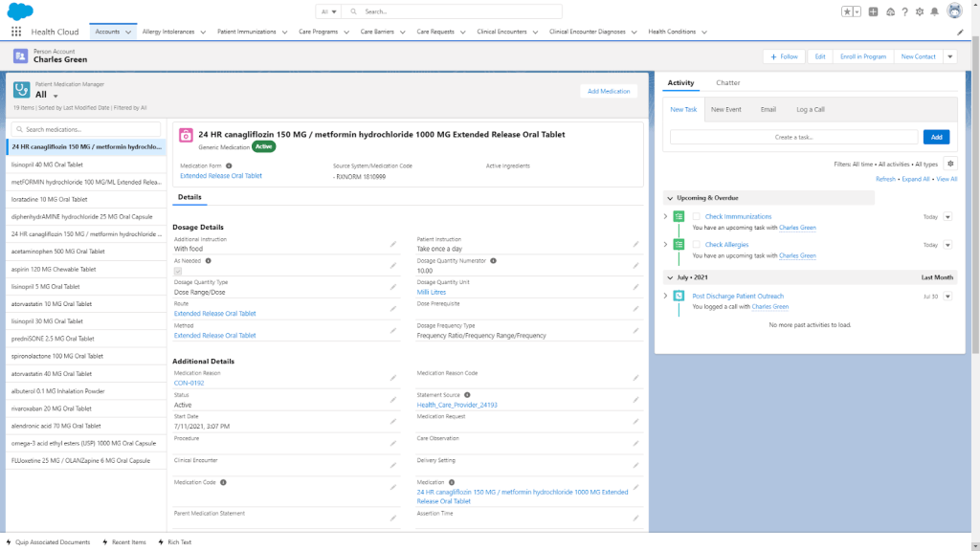This screenshot has height=551, width=980.
Task: Click the user avatar profile icon
Action: coord(954,11)
